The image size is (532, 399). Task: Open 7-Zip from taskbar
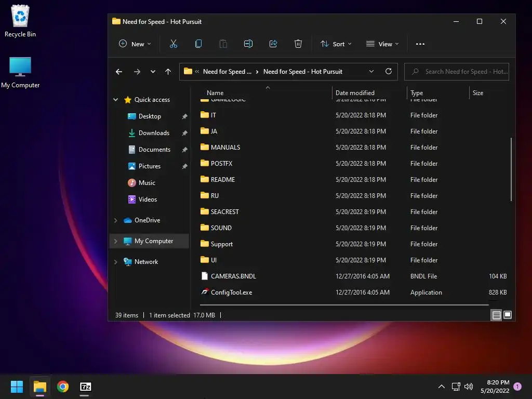[86, 387]
